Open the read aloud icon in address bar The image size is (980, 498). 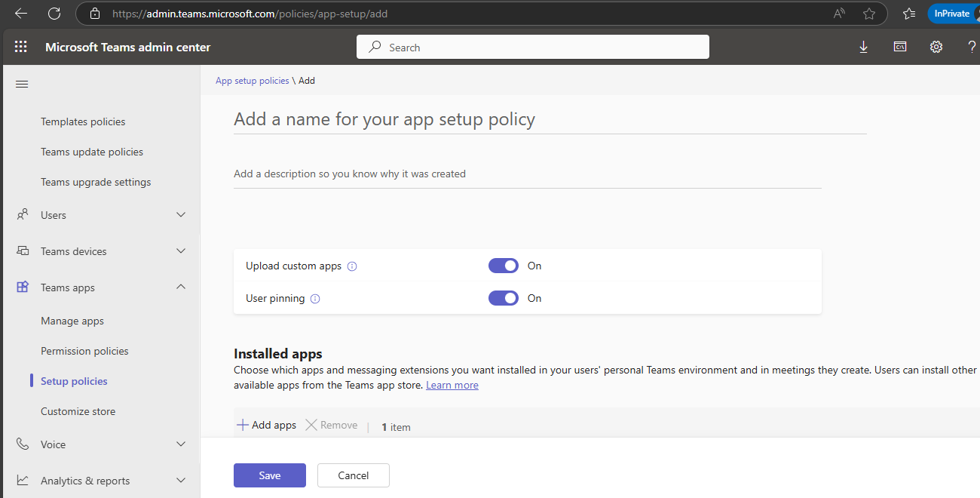click(x=840, y=14)
